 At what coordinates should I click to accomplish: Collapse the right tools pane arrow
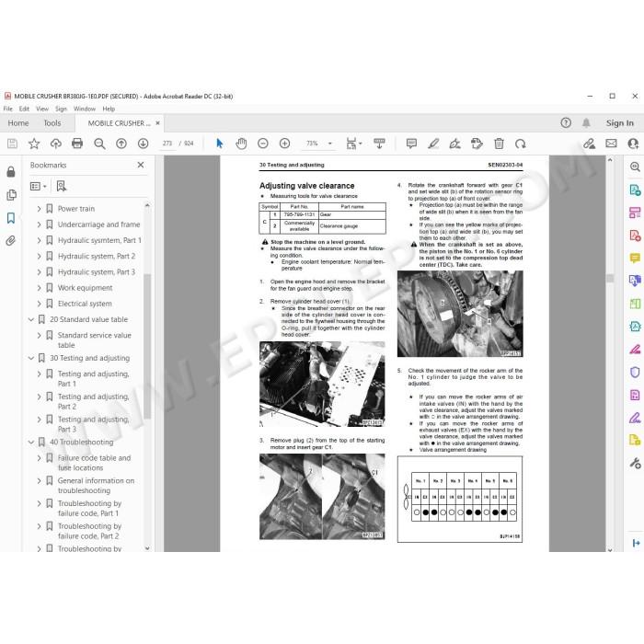(636, 543)
